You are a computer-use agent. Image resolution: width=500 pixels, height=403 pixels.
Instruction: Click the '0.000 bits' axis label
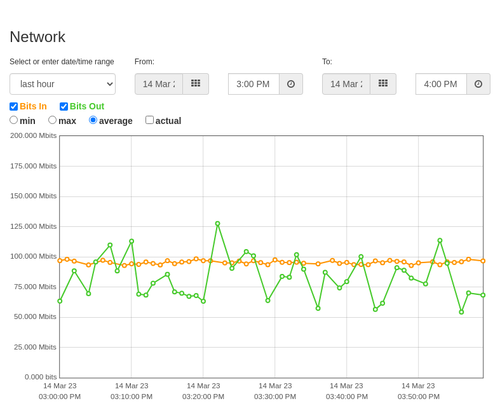point(41,377)
